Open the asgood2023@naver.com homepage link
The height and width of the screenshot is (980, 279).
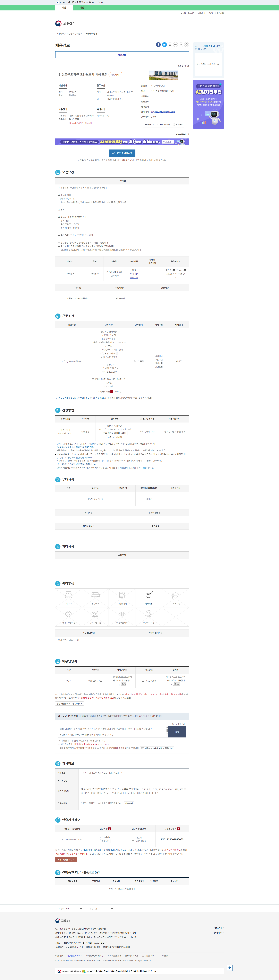coord(163,112)
